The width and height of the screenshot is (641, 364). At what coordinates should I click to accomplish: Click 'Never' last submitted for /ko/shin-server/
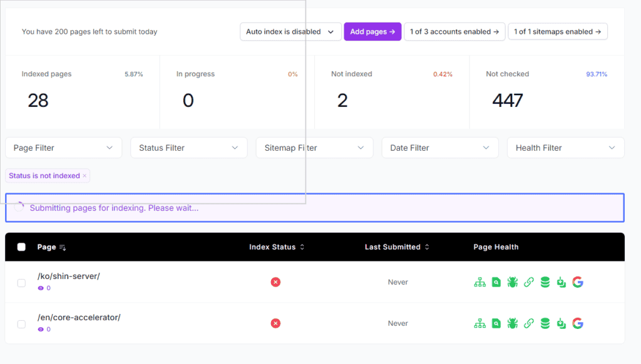pos(397,282)
